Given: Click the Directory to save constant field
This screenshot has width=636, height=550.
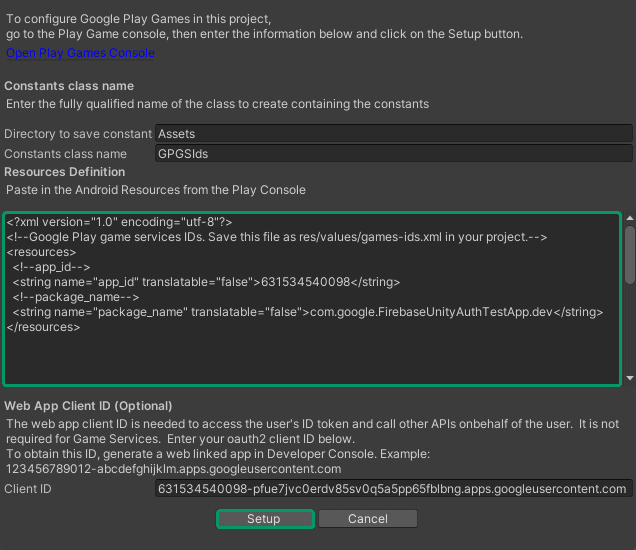Looking at the screenshot, I should point(393,133).
